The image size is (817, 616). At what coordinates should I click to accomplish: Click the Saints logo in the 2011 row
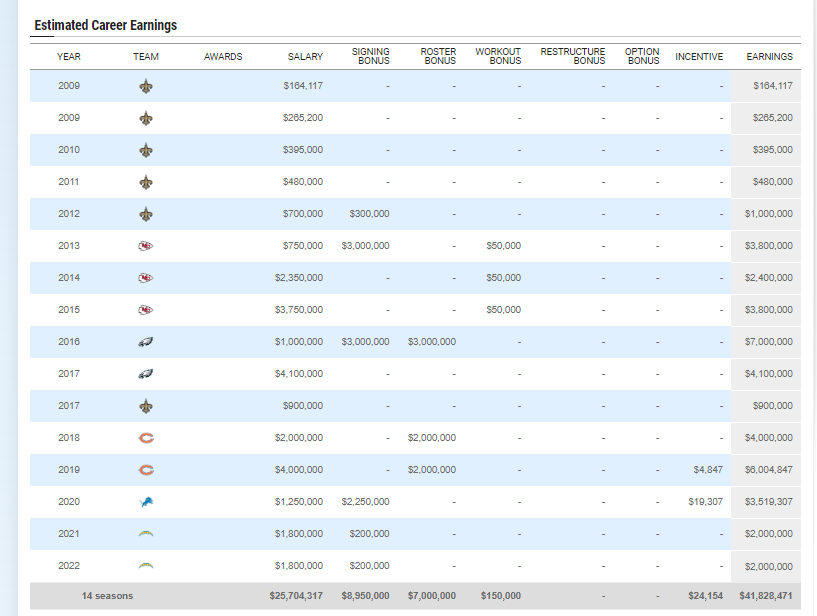pyautogui.click(x=146, y=182)
